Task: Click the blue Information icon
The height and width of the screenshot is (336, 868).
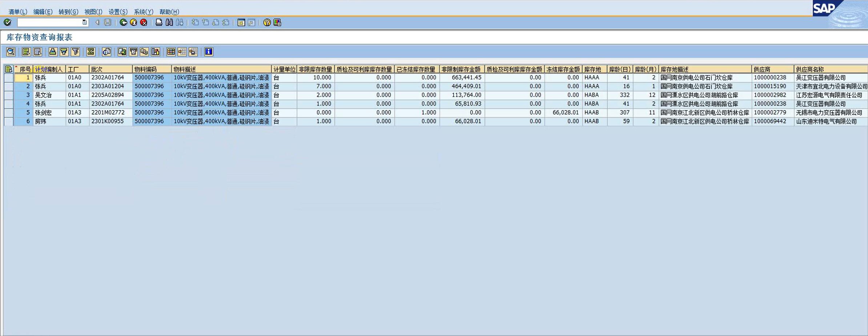Action: pyautogui.click(x=208, y=52)
